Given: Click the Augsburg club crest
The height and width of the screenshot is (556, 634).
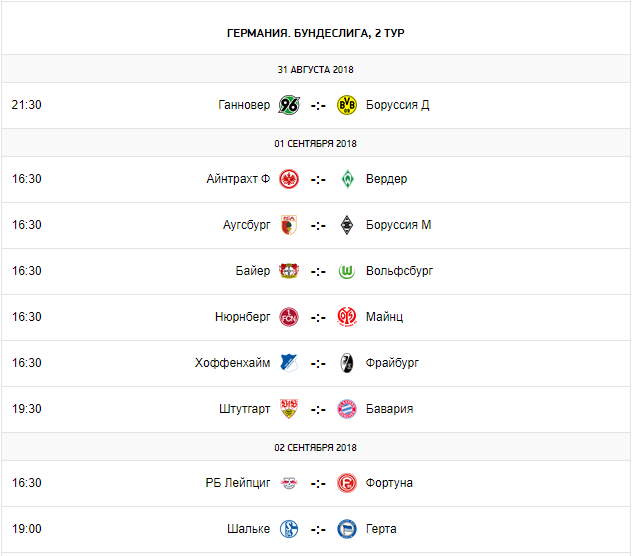Looking at the screenshot, I should pyautogui.click(x=289, y=225).
